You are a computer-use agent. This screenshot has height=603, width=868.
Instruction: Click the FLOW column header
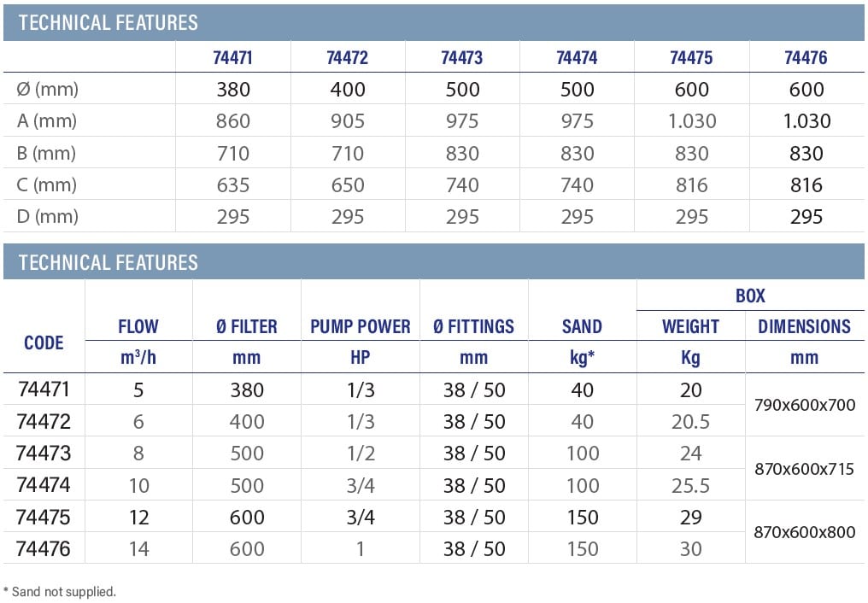coord(138,326)
